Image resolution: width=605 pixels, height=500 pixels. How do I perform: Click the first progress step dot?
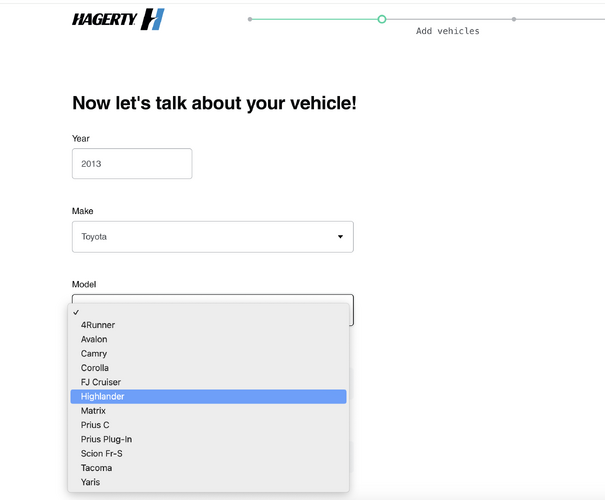point(250,19)
